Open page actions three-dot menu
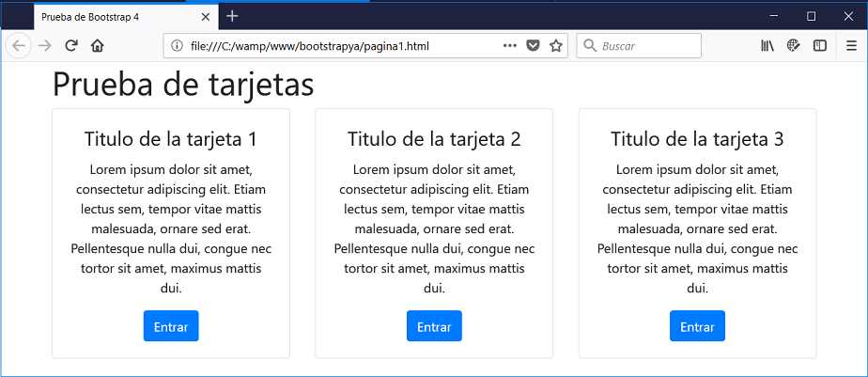 click(510, 46)
